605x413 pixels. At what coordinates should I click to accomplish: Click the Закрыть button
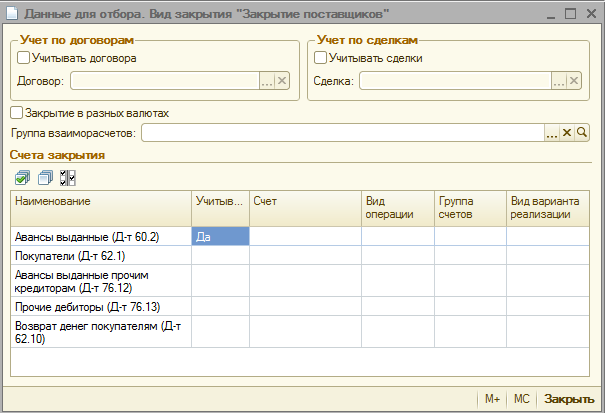(x=569, y=398)
